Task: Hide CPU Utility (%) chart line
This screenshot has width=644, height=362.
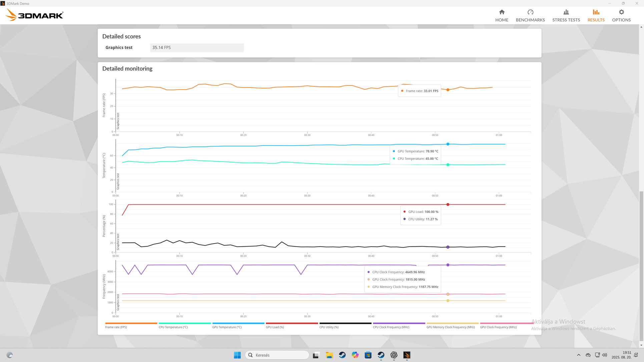Action: [329, 327]
